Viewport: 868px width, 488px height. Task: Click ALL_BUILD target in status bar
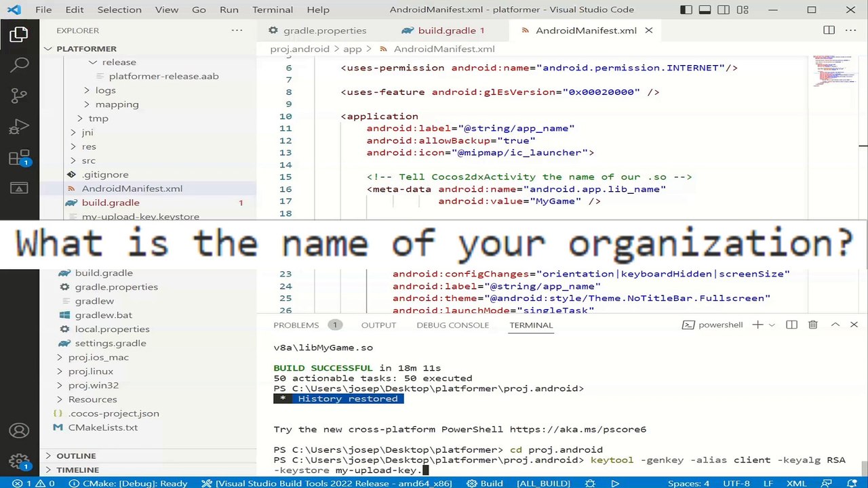(x=543, y=483)
